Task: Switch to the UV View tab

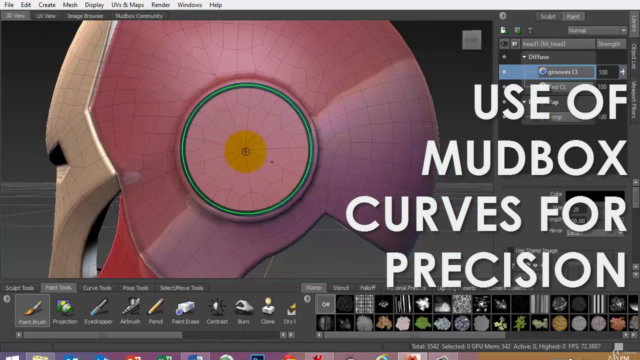Action: [x=46, y=16]
